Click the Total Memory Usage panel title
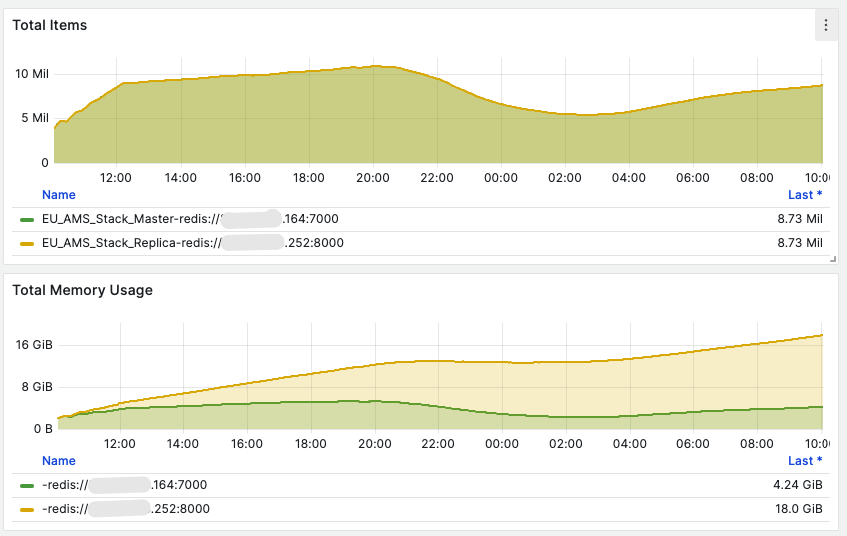Screen dimensions: 847x536 (83, 290)
